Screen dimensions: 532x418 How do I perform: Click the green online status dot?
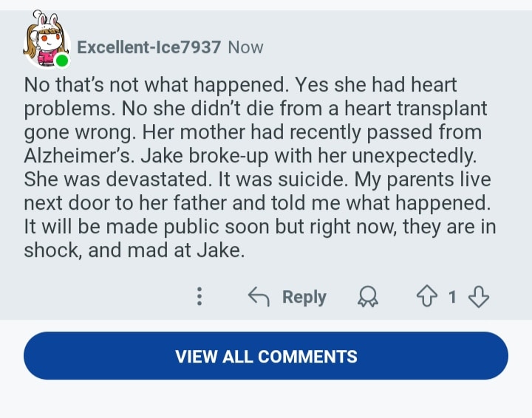(62, 61)
